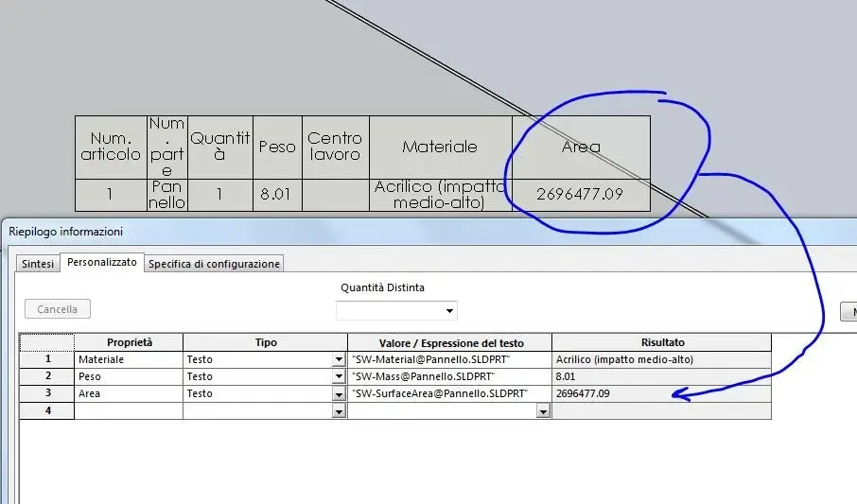Click 'Materiale' header in drawing table
Viewport: 857px width, 504px height.
(441, 148)
